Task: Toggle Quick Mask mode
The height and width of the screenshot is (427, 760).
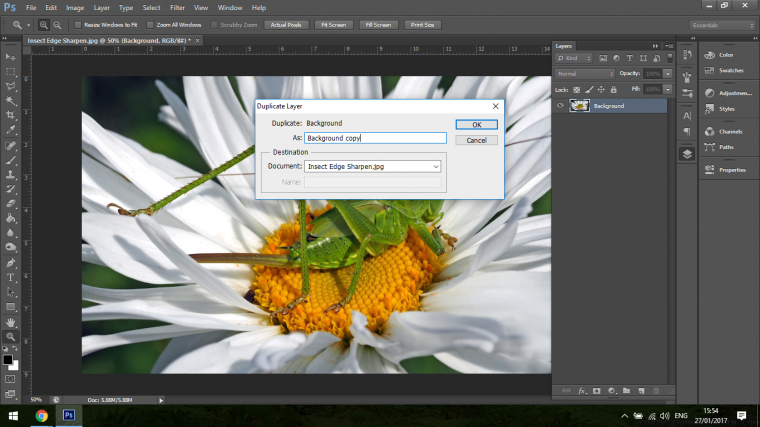Action: point(10,379)
